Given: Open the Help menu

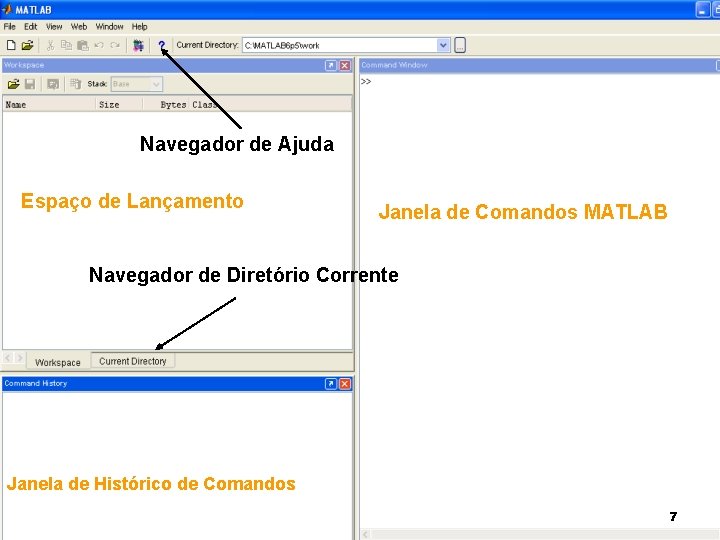Looking at the screenshot, I should [140, 27].
